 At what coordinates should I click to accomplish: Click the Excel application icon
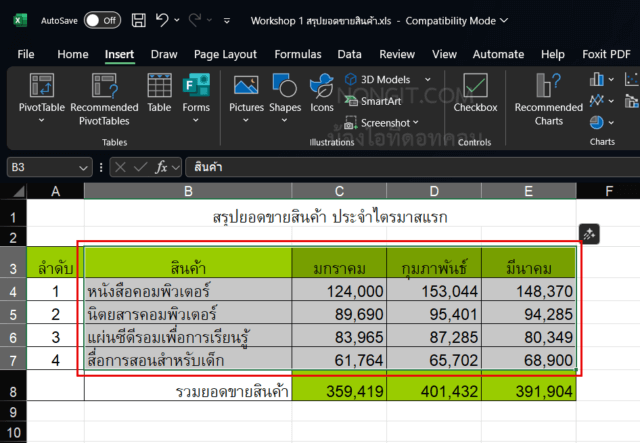tap(20, 20)
